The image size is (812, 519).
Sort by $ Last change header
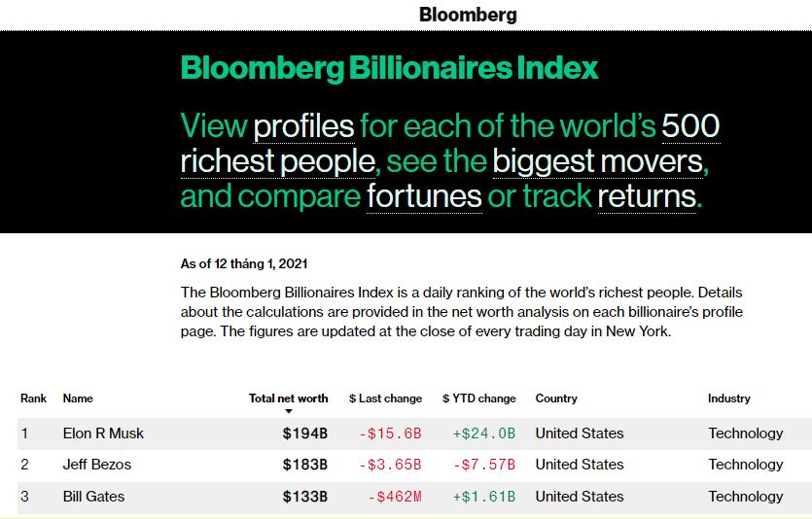pyautogui.click(x=385, y=398)
